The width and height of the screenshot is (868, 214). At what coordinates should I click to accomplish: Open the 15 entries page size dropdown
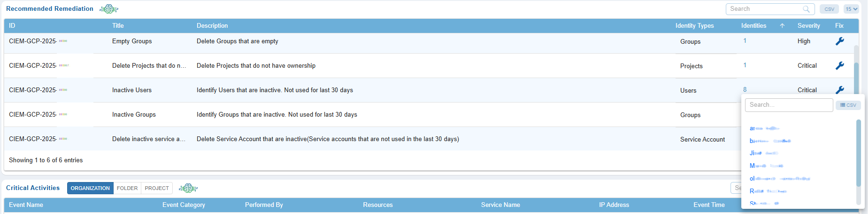coord(851,9)
